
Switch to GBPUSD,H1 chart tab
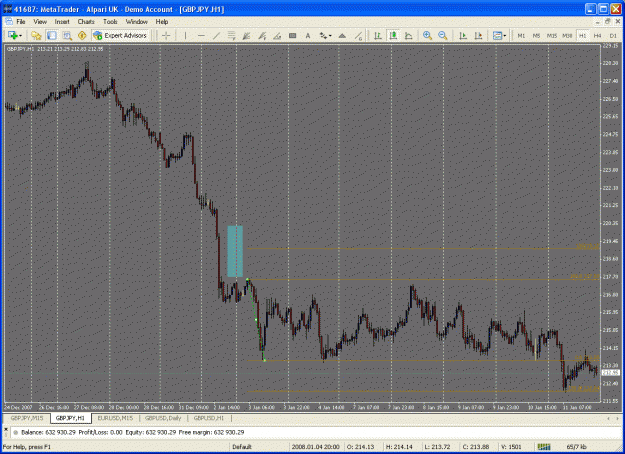click(x=209, y=418)
